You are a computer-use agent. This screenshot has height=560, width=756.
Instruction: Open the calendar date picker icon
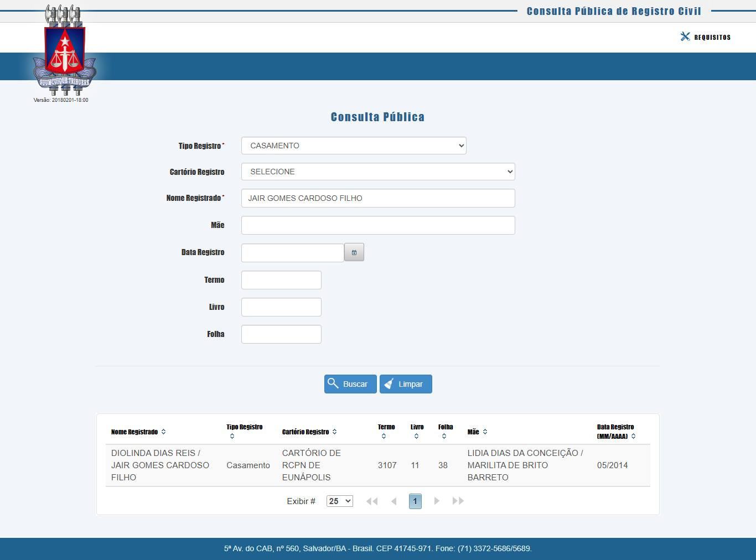pyautogui.click(x=354, y=252)
